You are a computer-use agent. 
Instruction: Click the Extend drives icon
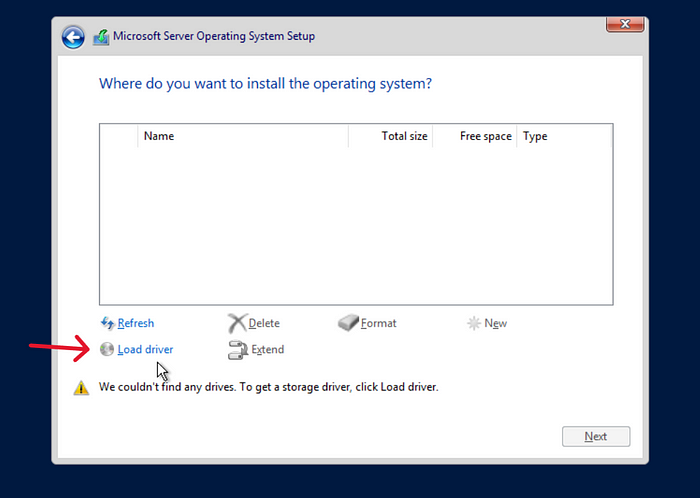[x=238, y=350]
